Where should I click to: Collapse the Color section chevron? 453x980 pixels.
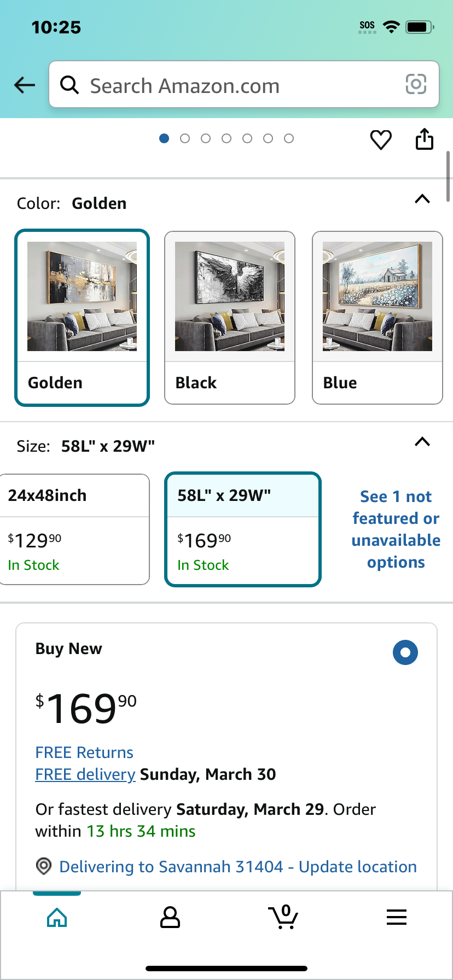point(422,199)
